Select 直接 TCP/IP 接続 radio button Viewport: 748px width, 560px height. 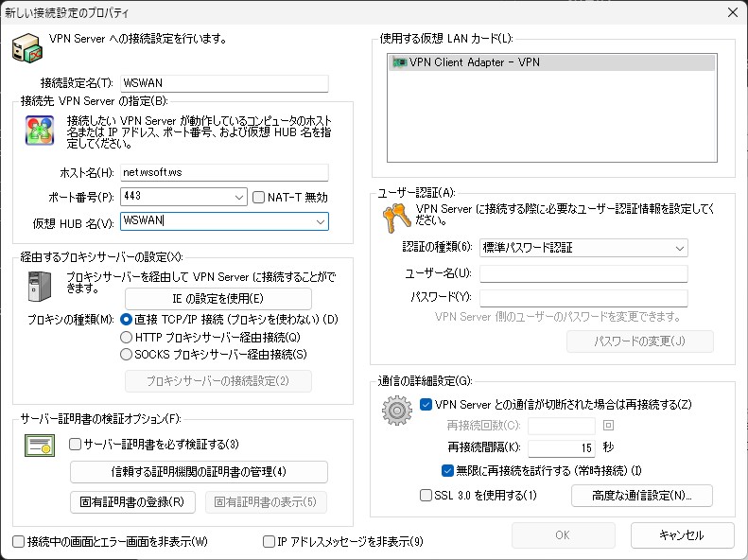pyautogui.click(x=126, y=319)
